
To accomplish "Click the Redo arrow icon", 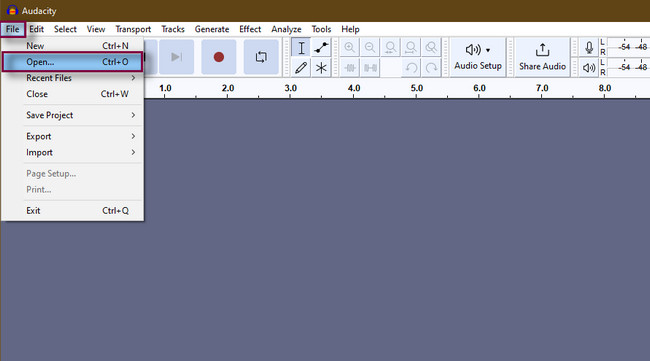I will pyautogui.click(x=431, y=68).
